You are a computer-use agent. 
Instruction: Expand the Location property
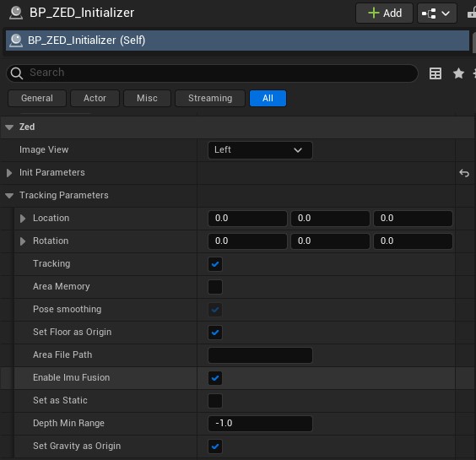23,219
